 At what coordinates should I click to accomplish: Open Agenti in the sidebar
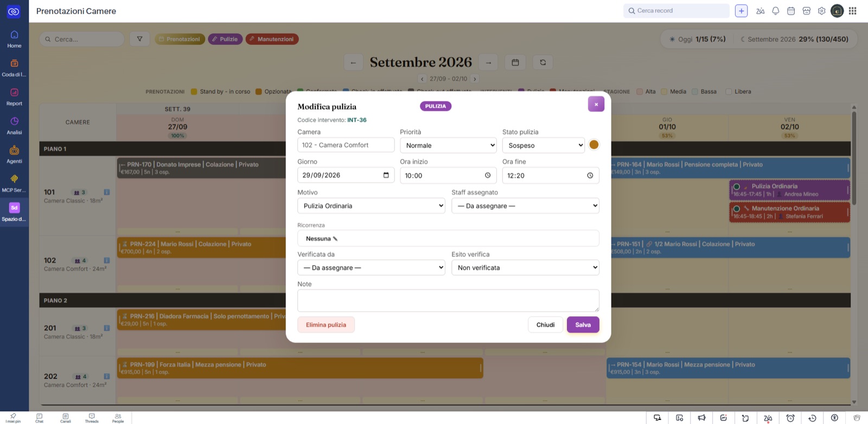[14, 155]
